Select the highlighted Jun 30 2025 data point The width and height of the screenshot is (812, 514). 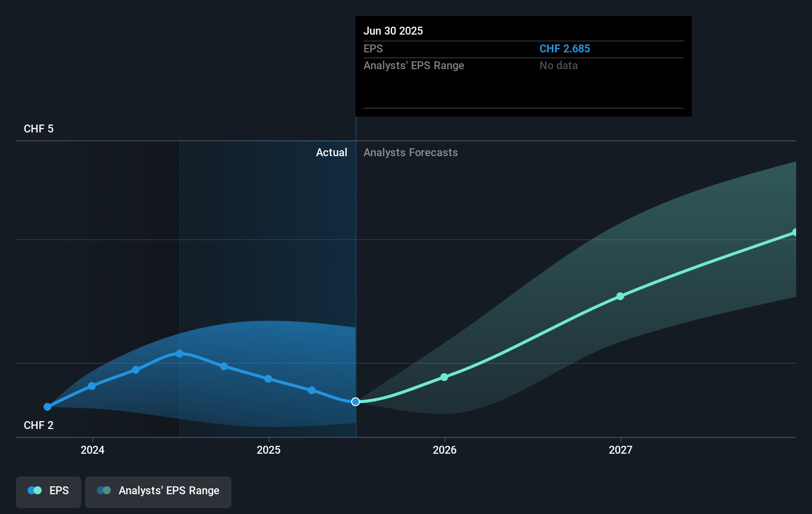pos(355,402)
